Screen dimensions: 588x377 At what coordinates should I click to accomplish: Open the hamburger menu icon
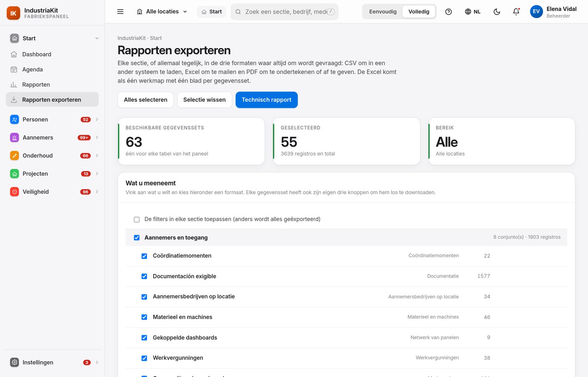tap(120, 12)
